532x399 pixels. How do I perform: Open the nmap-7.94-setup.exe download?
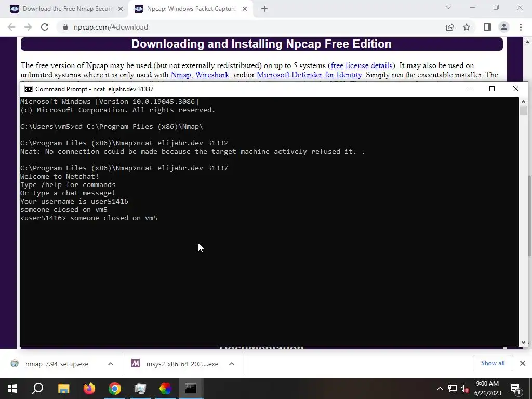pyautogui.click(x=56, y=364)
